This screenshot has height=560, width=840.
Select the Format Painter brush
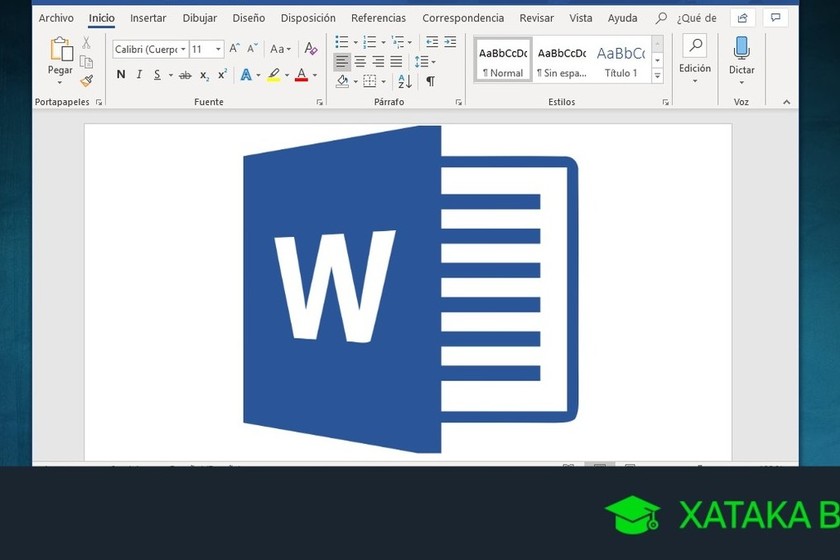click(x=86, y=81)
